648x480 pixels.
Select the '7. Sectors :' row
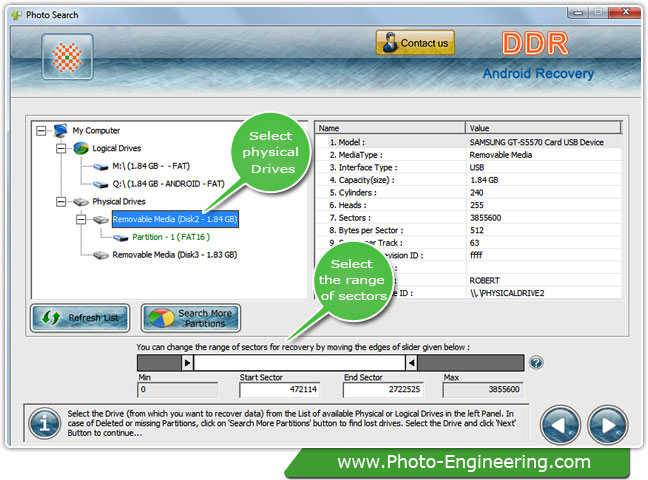point(468,218)
